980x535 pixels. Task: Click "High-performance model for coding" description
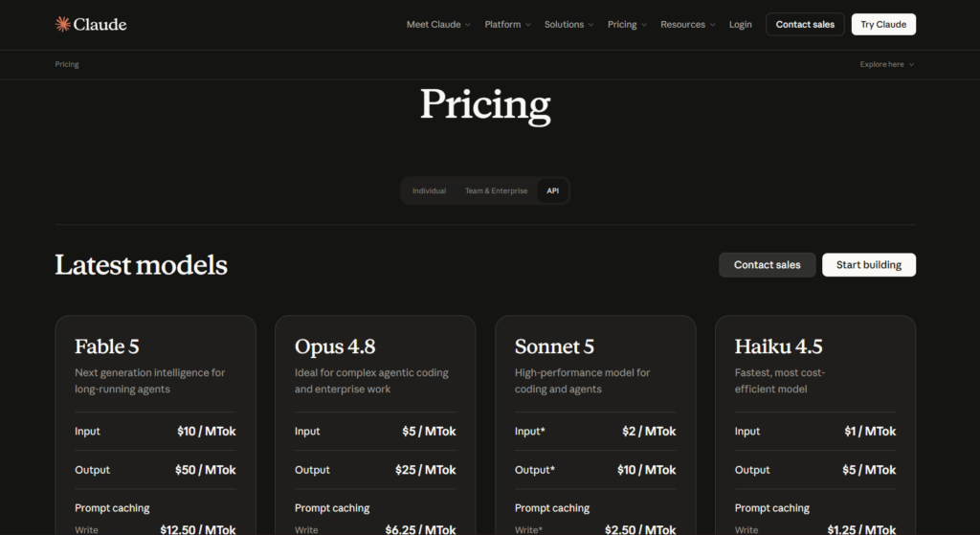pyautogui.click(x=582, y=381)
